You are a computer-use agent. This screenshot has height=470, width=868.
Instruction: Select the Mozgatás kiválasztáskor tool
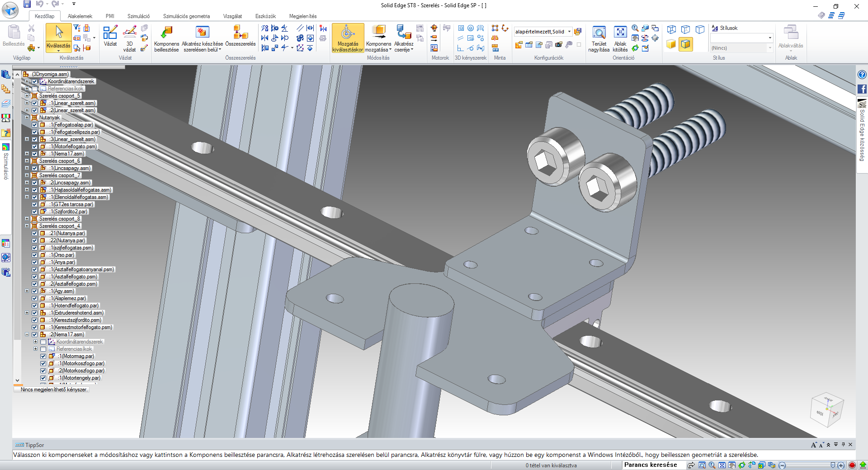[x=348, y=38]
